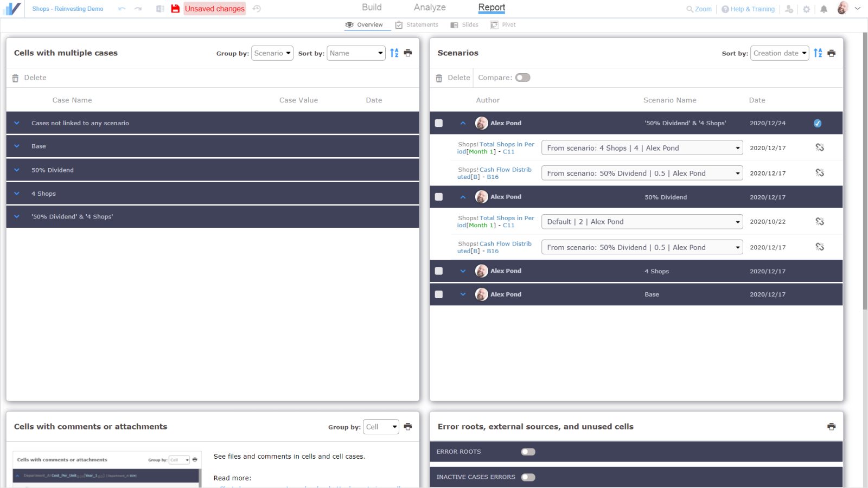The width and height of the screenshot is (868, 488).
Task: Toggle sort order in the Scenarios panel
Action: pos(818,53)
